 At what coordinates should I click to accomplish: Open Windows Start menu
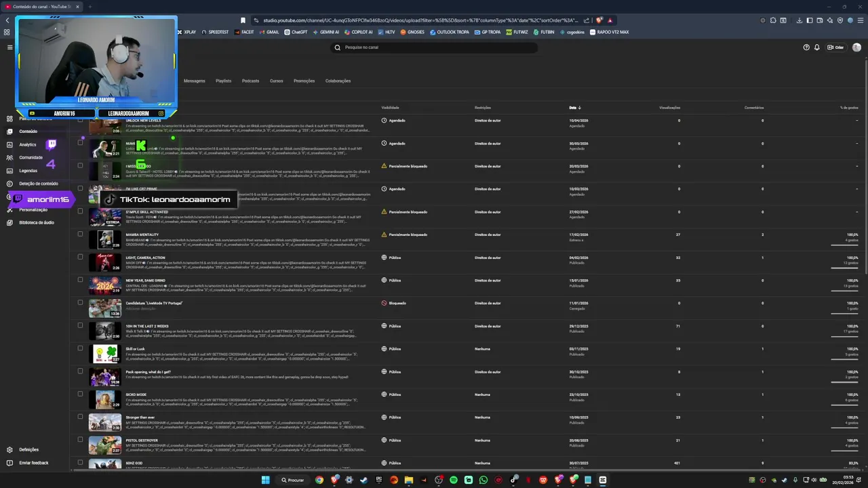[266, 480]
